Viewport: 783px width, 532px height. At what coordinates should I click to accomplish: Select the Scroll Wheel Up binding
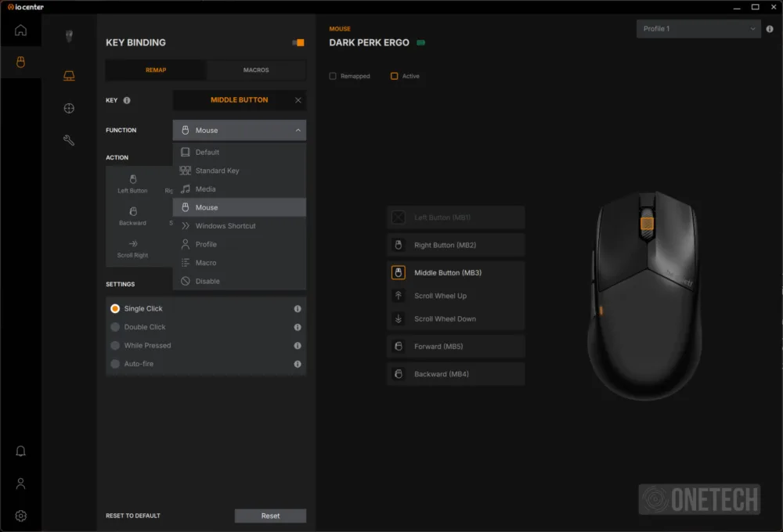pyautogui.click(x=456, y=296)
